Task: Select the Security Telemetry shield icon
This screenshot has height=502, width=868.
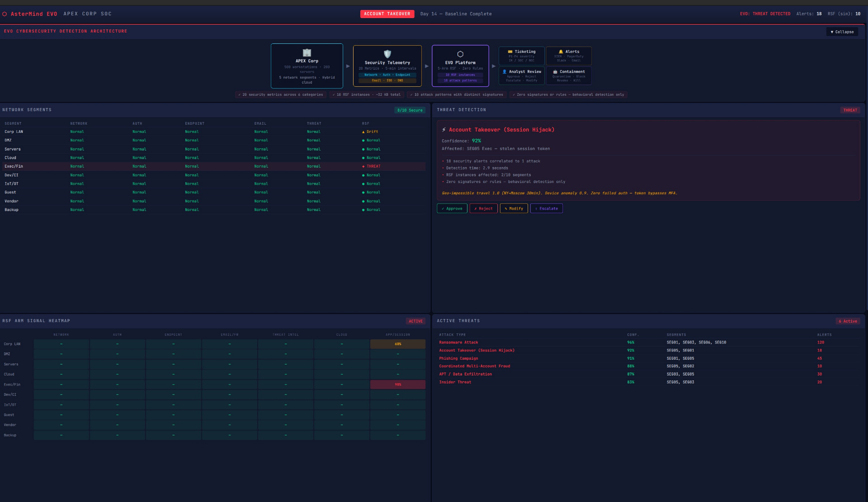Action: click(x=387, y=54)
